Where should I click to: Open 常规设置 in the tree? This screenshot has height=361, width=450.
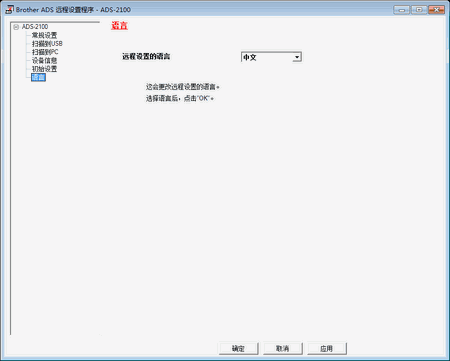point(44,35)
